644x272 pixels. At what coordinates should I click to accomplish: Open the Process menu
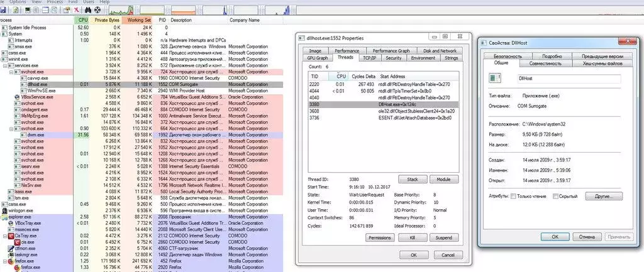(x=55, y=2)
